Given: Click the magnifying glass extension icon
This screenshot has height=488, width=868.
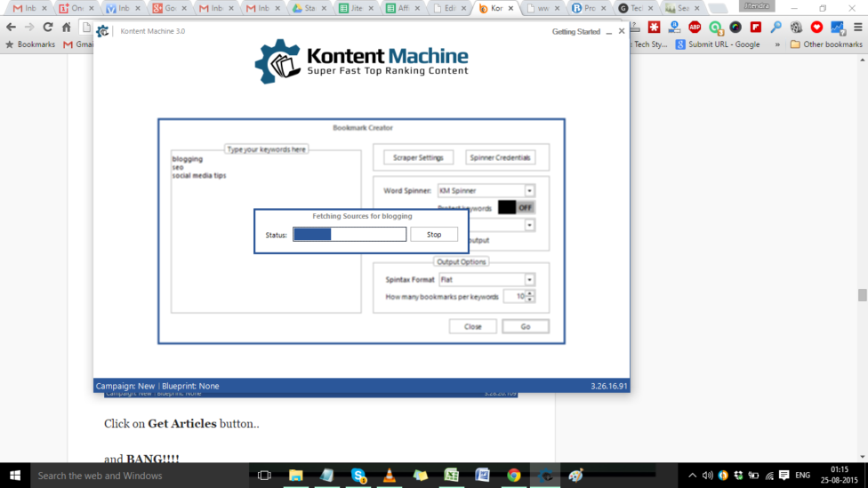Looking at the screenshot, I should click(776, 27).
